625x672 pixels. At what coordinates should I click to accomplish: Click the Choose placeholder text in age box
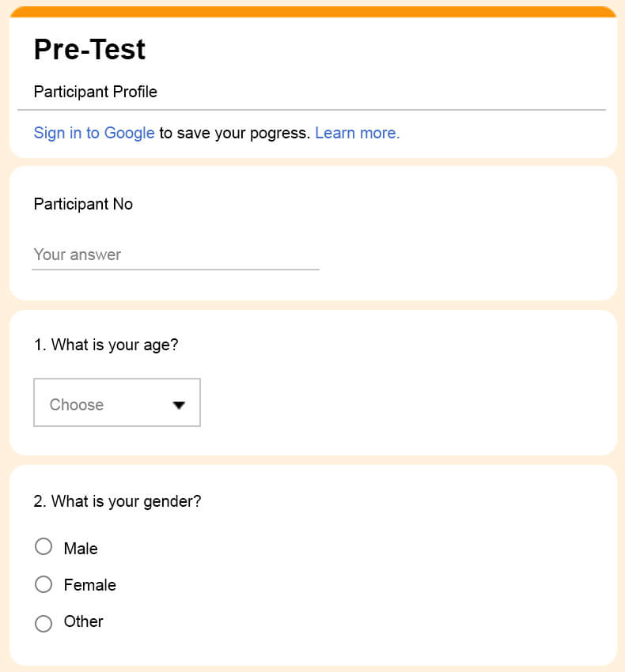click(77, 405)
